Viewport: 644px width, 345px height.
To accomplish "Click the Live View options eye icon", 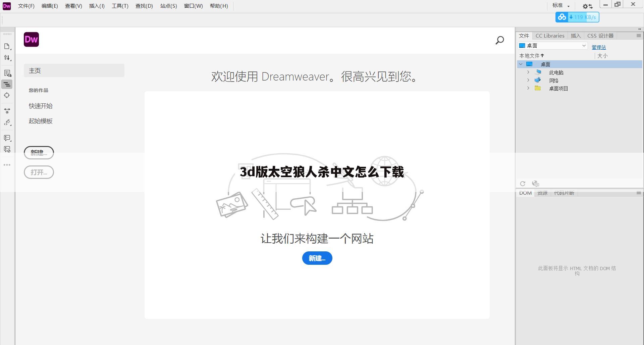I will [7, 73].
